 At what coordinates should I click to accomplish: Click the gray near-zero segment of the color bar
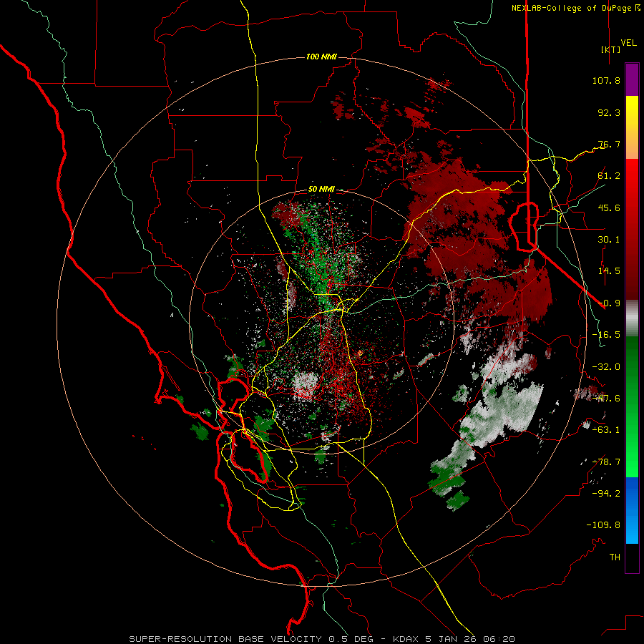[x=632, y=318]
